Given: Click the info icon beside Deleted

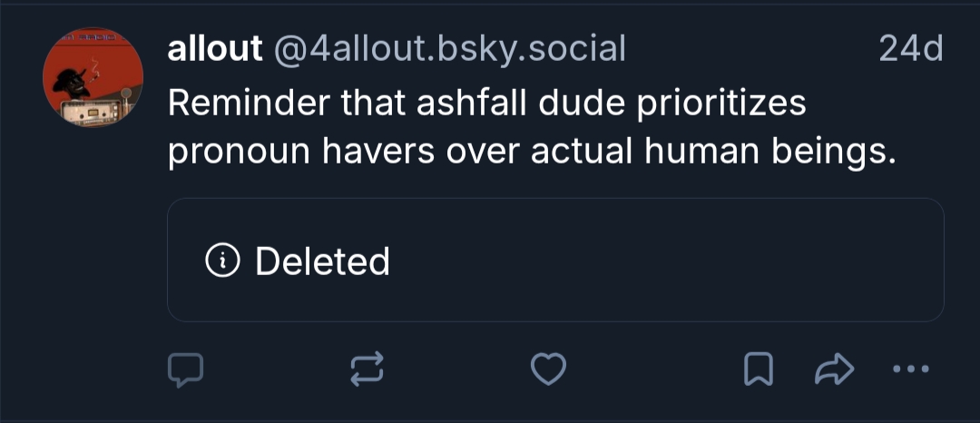Looking at the screenshot, I should click(x=223, y=261).
